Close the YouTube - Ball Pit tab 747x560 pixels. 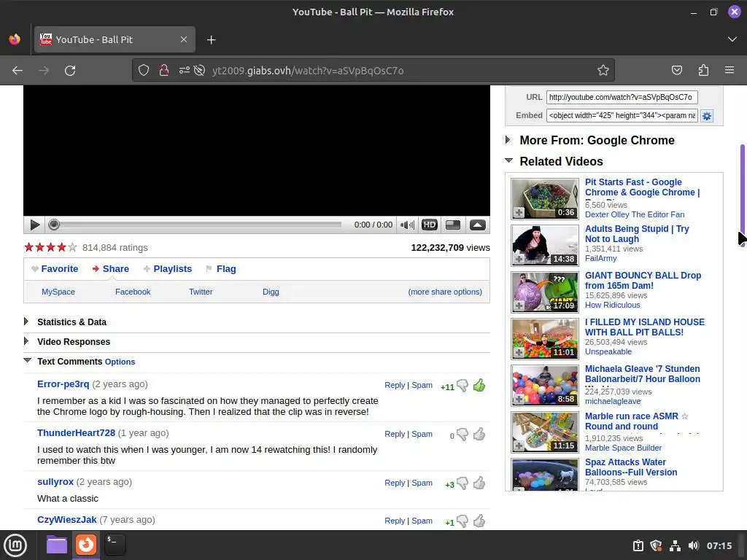pyautogui.click(x=184, y=39)
